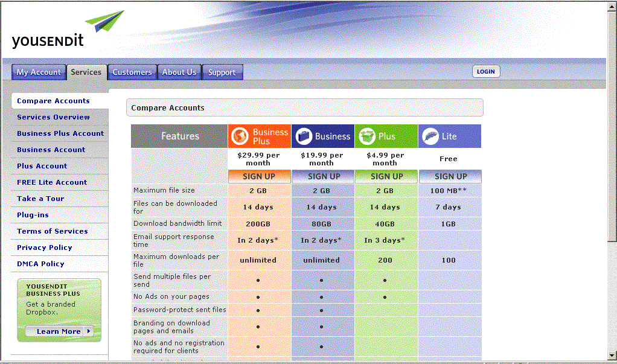Screen dimensions: 617x364
Task: Click the Business briefcase icon
Action: 304,136
